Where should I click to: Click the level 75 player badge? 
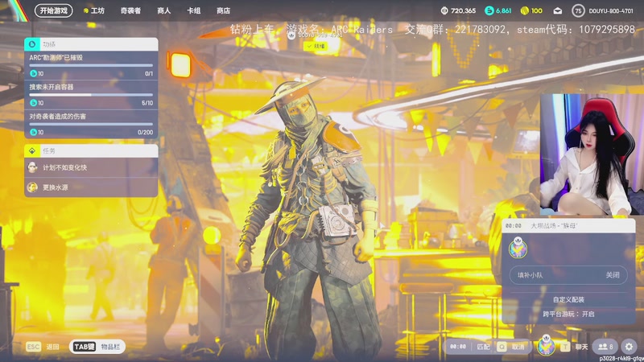click(x=578, y=11)
